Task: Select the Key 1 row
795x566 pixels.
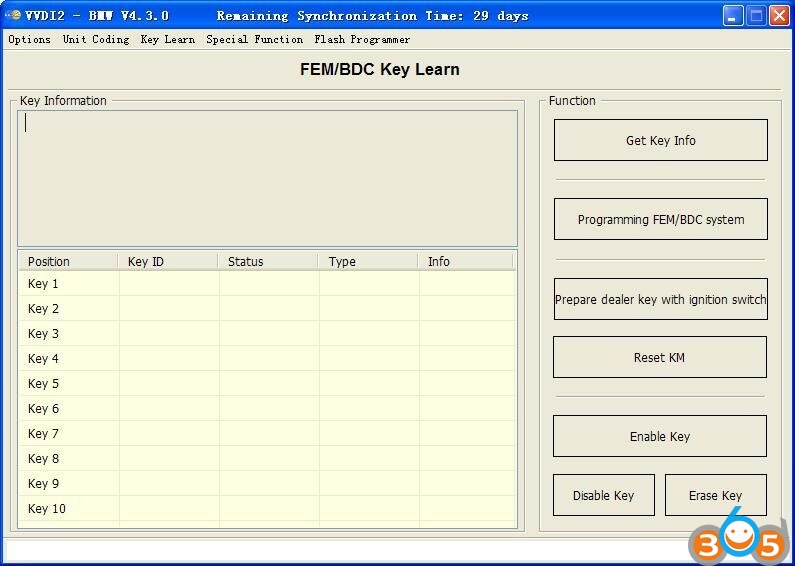Action: [267, 284]
